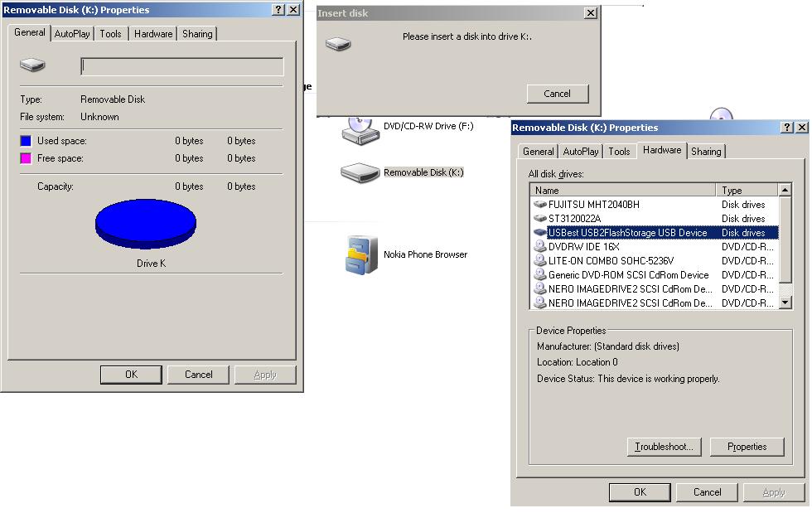812x513 pixels.
Task: Click Apply in left Properties window
Action: coord(265,375)
